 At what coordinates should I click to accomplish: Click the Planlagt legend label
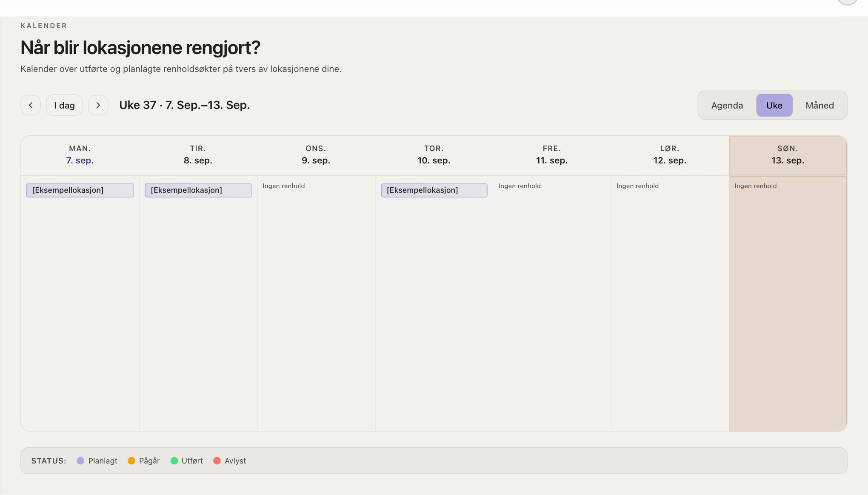pos(103,461)
